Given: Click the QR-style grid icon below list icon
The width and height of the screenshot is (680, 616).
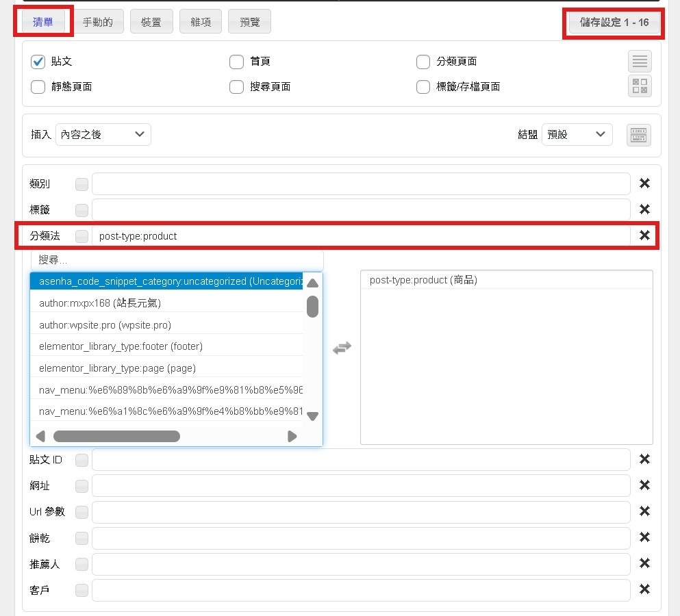Looking at the screenshot, I should (640, 86).
